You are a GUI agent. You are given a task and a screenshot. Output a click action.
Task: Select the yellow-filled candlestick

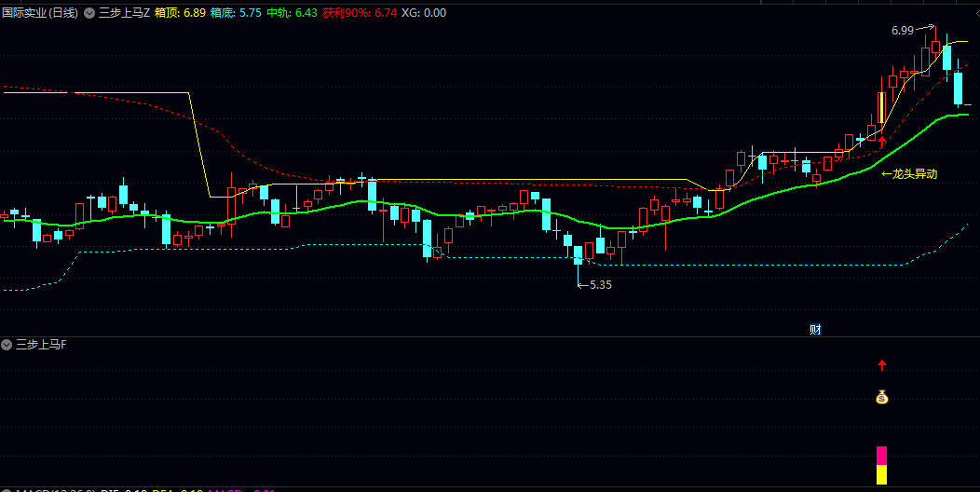pyautogui.click(x=882, y=107)
